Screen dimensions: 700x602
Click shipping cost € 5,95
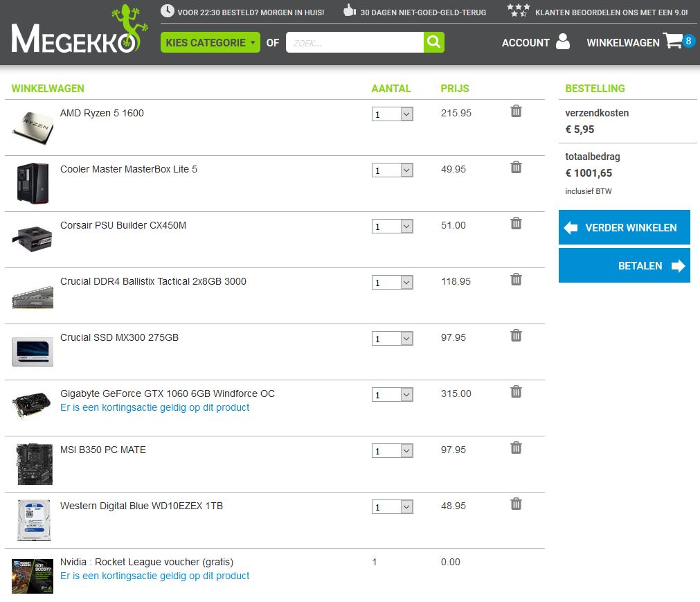coord(580,130)
